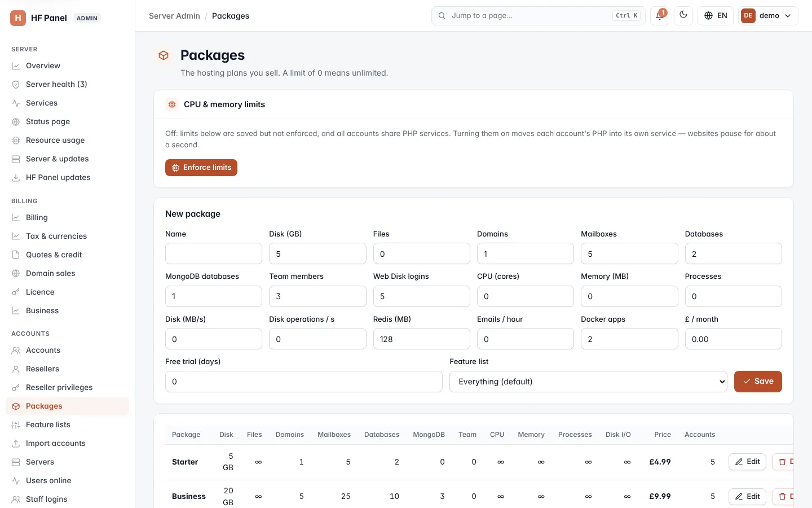Open the EN language selector
This screenshot has height=508, width=812.
coord(716,16)
